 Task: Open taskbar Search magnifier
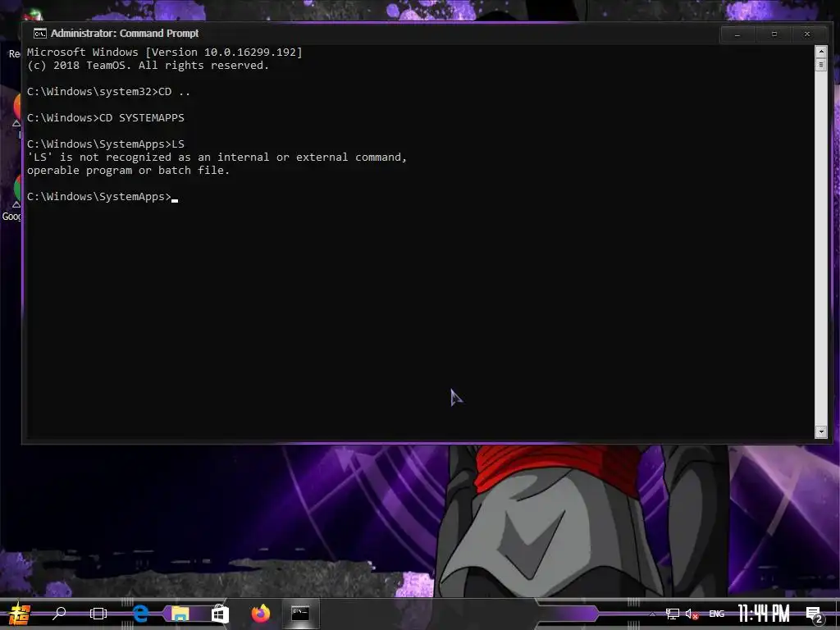pos(59,613)
